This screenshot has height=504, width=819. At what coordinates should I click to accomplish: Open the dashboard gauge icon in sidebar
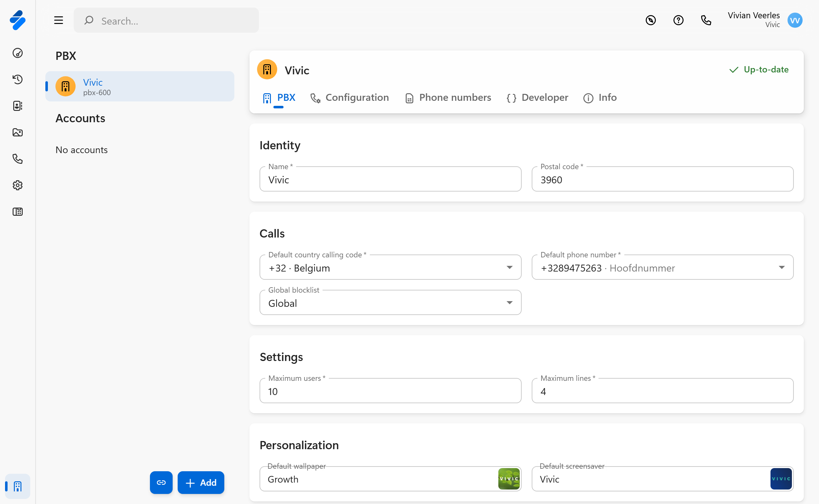[x=17, y=53]
